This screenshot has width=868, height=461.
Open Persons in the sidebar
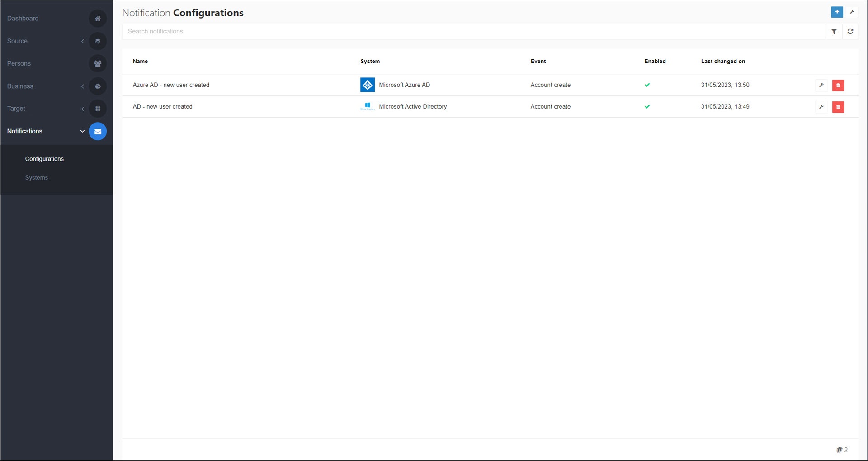click(19, 64)
